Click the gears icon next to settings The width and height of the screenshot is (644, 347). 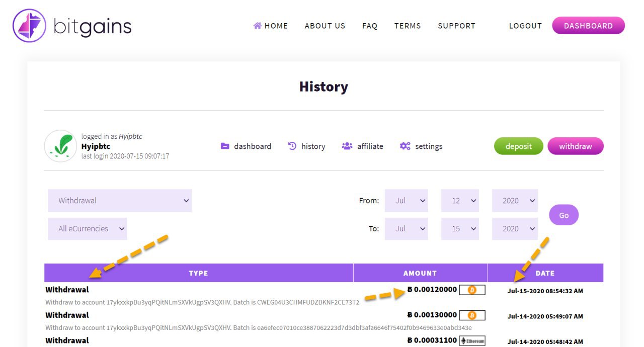pyautogui.click(x=405, y=146)
